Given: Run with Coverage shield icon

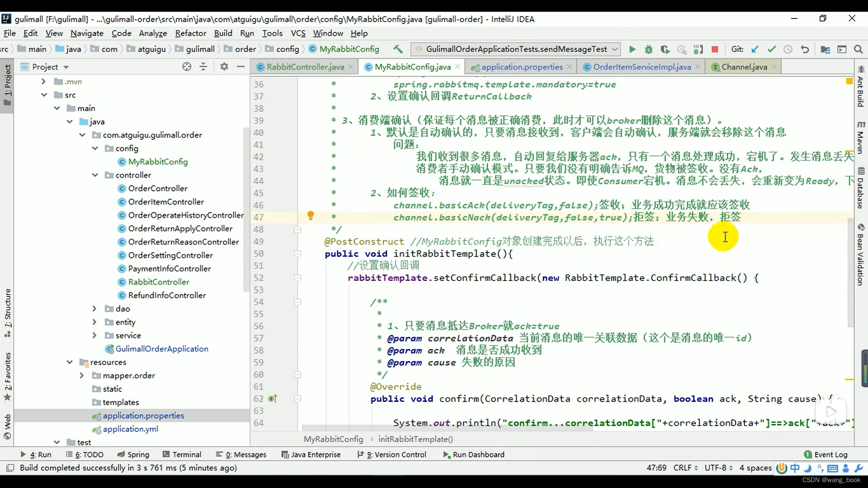Looking at the screenshot, I should click(x=665, y=49).
